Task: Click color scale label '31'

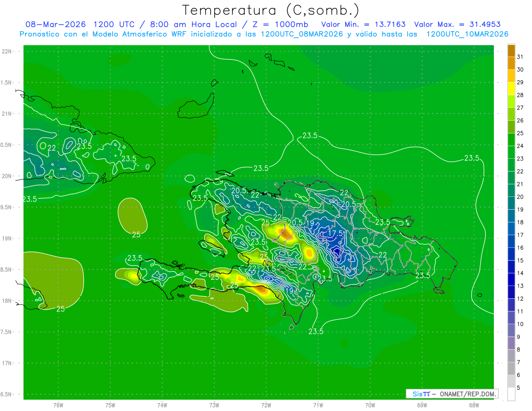Action: [x=520, y=57]
